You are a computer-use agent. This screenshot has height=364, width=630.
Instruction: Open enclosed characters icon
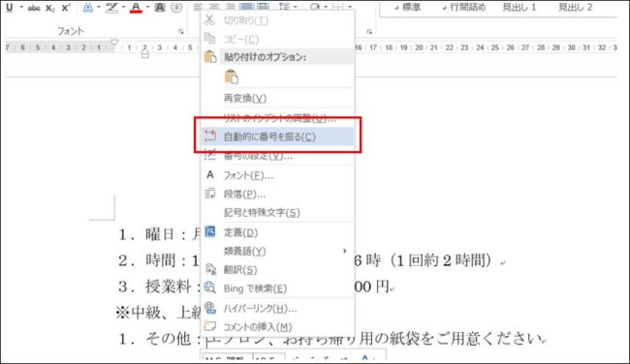click(176, 7)
